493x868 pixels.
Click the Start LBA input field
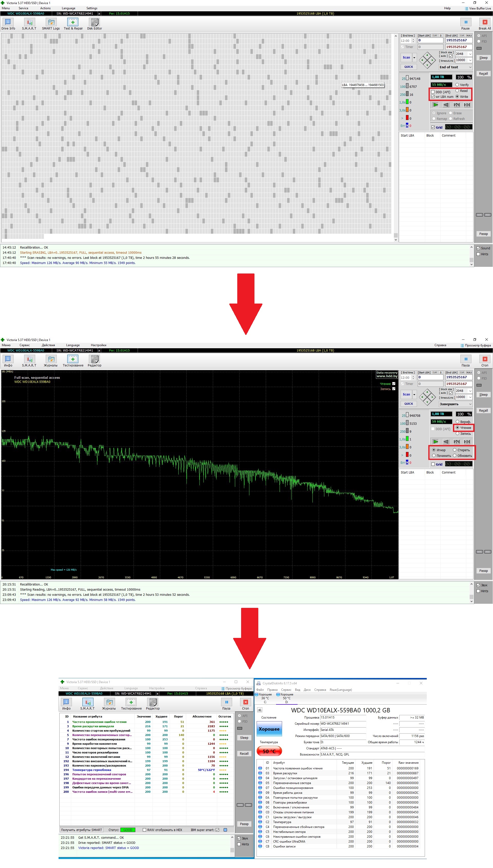tap(430, 40)
